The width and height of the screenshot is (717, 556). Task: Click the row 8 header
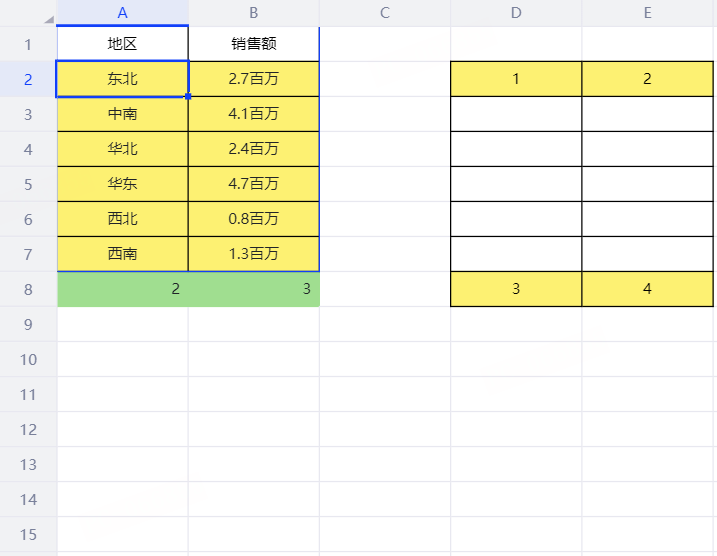[28, 289]
